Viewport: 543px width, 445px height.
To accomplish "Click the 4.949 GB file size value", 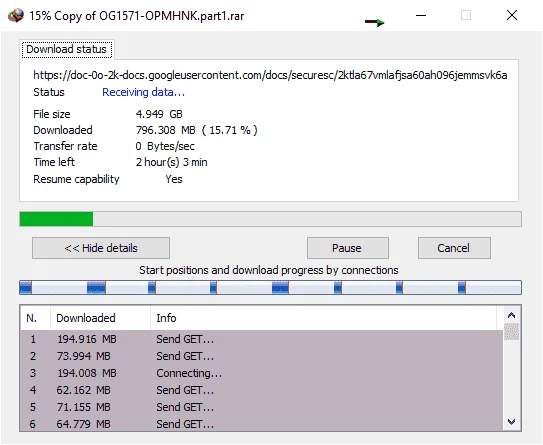I will point(159,114).
